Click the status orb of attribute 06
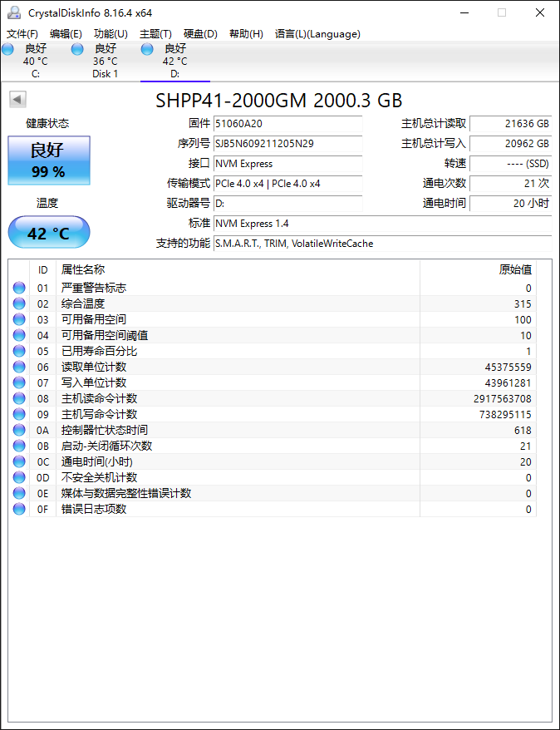560x730 pixels. click(x=19, y=367)
